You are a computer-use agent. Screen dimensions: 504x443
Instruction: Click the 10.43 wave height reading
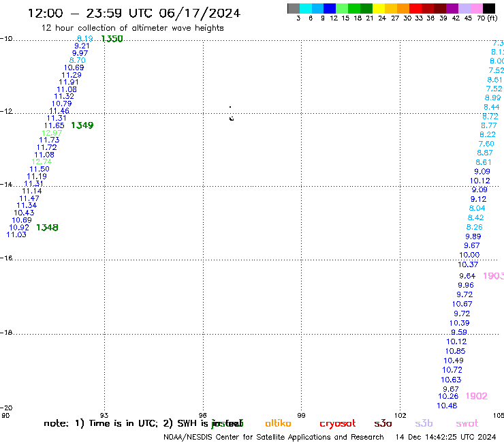click(24, 213)
